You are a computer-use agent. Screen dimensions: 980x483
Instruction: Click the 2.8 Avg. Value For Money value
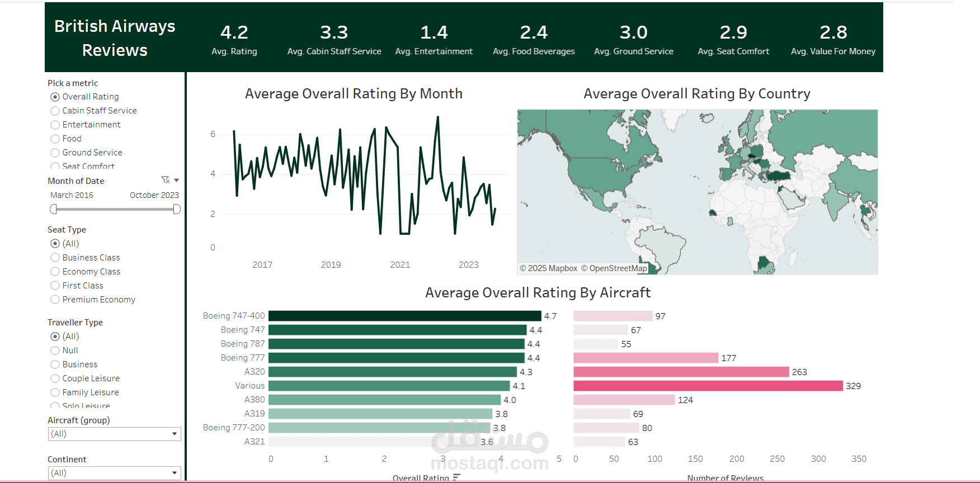833,32
